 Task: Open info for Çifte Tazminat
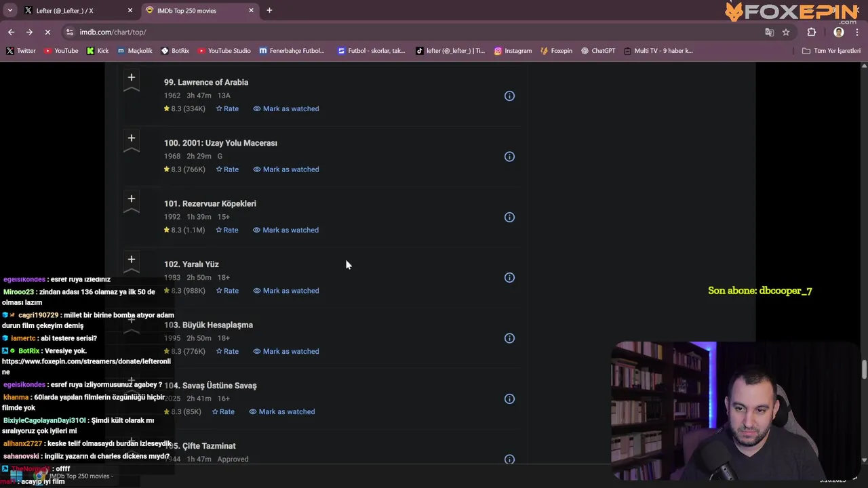(509, 460)
